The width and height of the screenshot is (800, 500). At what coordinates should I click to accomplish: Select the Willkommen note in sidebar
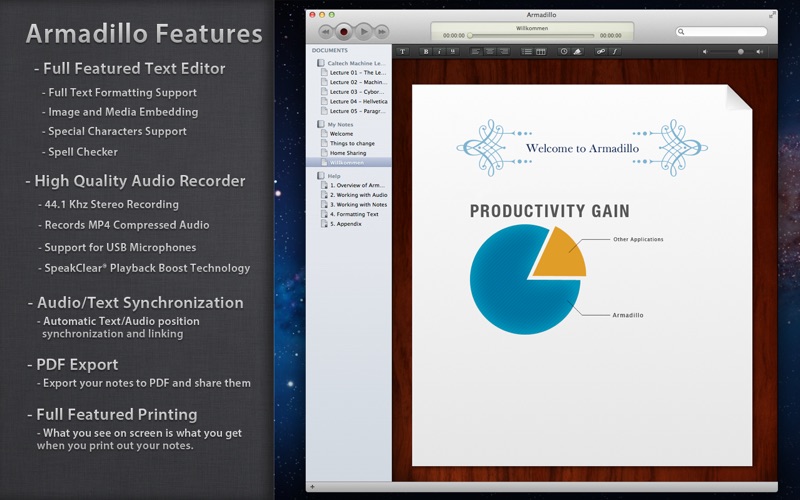(x=349, y=162)
